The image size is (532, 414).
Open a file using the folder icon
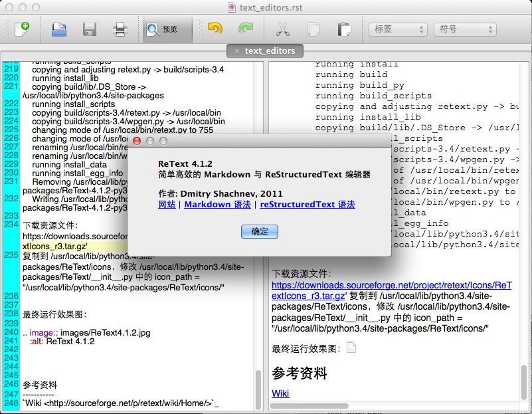pos(59,29)
